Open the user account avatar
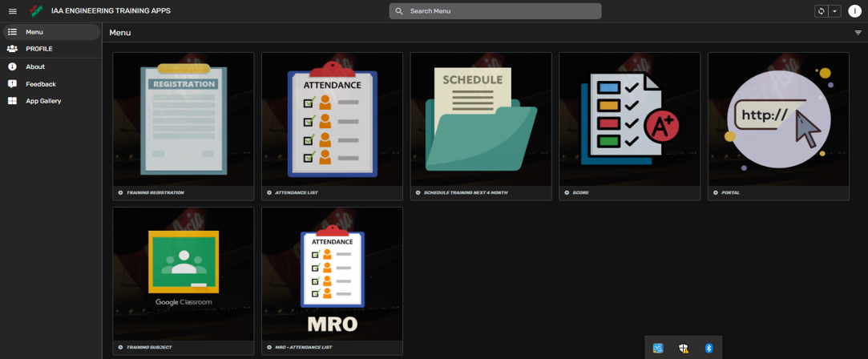 pos(854,11)
